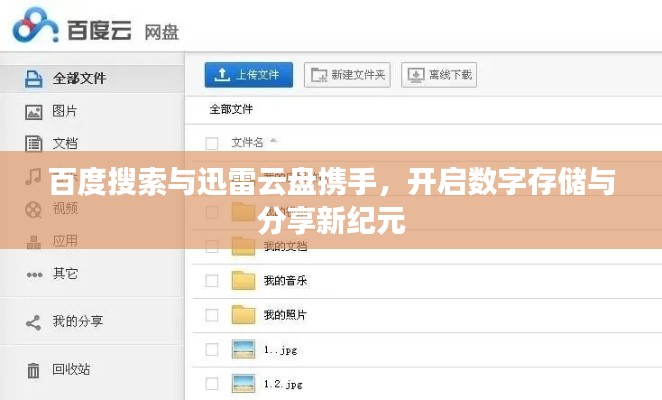Open the 图片 (Pictures) sidebar icon
662x400 pixels.
33,111
